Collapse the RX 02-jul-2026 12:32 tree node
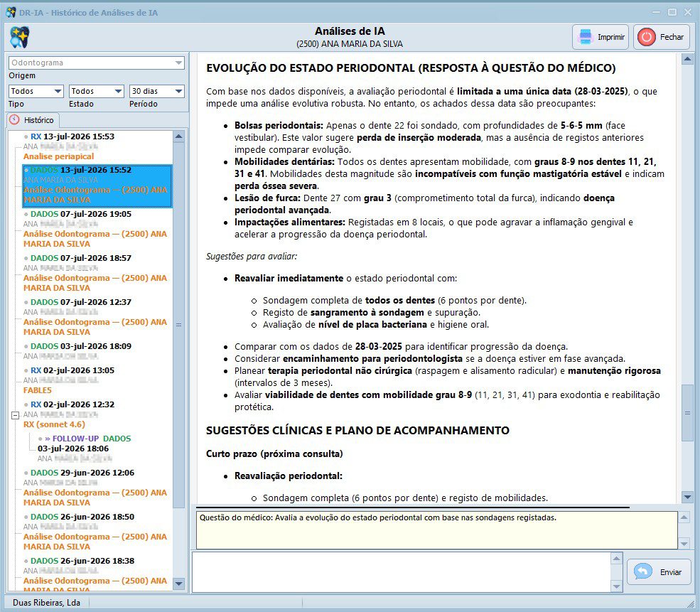Viewport: 700px width, 612px height. (15, 415)
